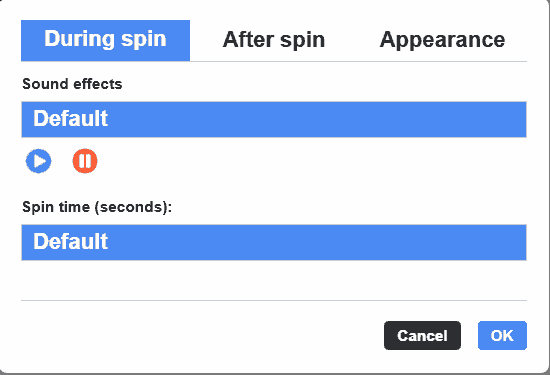Start the spin sound playback

(x=39, y=161)
